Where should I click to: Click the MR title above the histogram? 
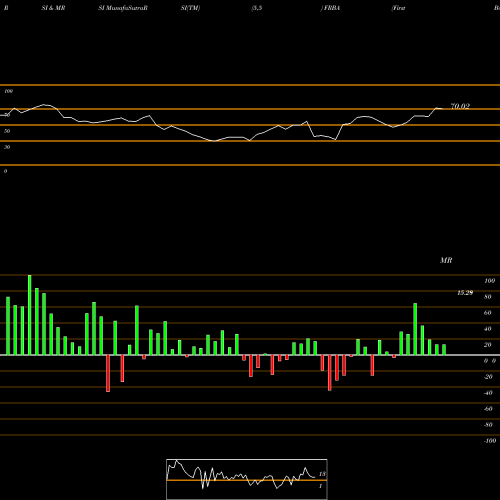446,260
